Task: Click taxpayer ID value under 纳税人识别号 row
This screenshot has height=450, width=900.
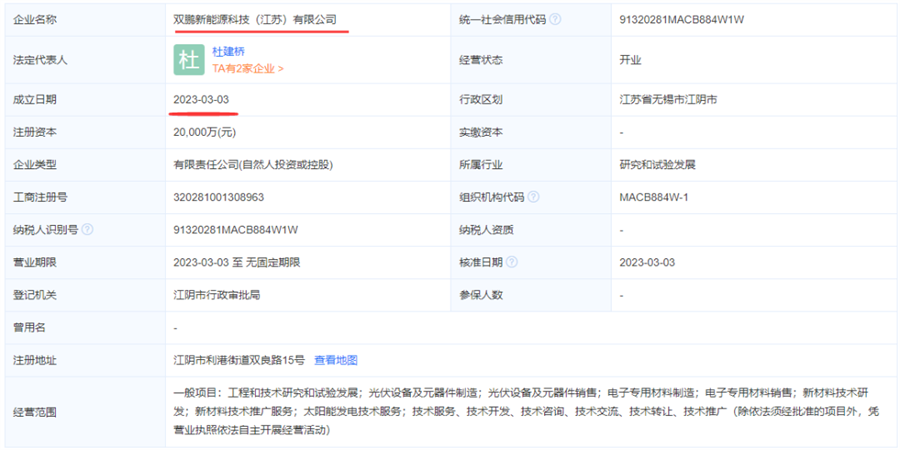Action: point(236,230)
